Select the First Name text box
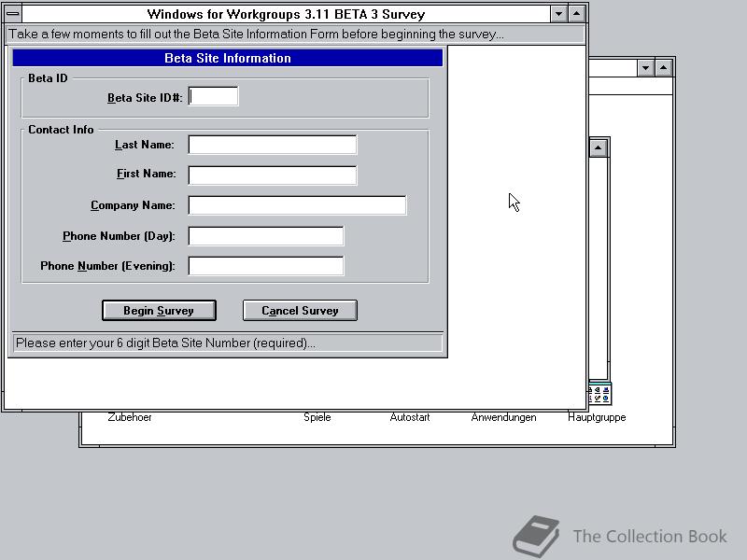Viewport: 747px width, 560px height. tap(272, 175)
